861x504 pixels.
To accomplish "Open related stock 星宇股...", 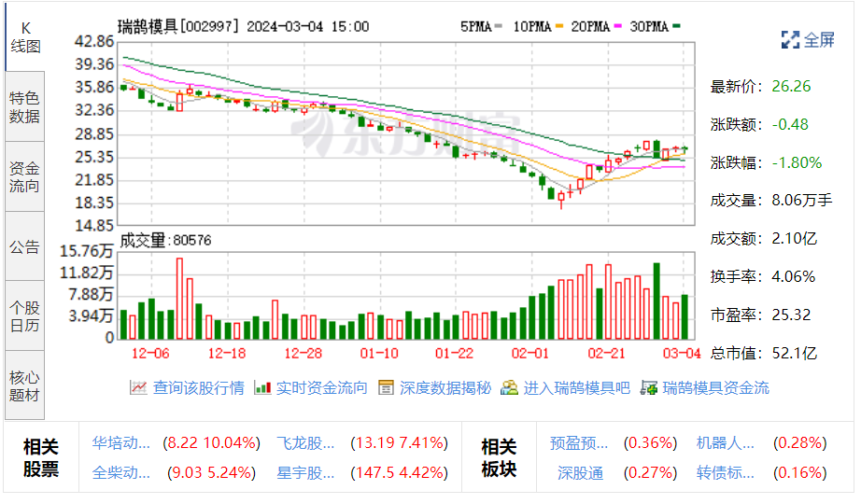I will click(x=305, y=472).
